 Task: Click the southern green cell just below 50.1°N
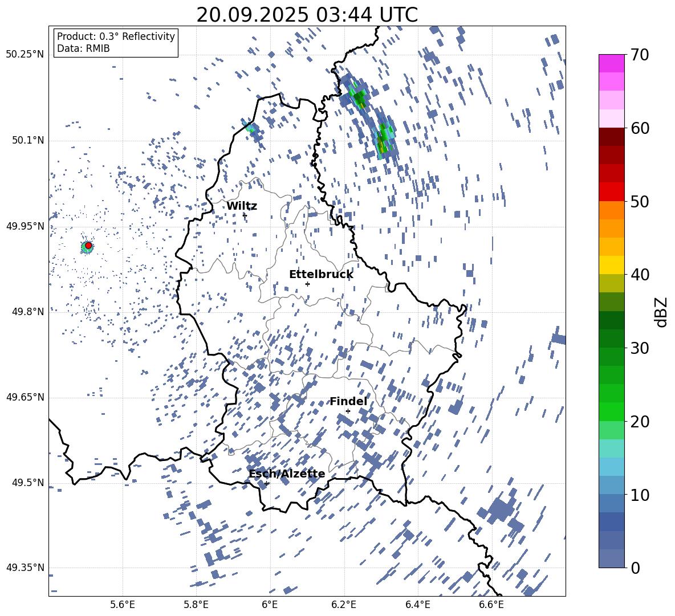tap(384, 140)
